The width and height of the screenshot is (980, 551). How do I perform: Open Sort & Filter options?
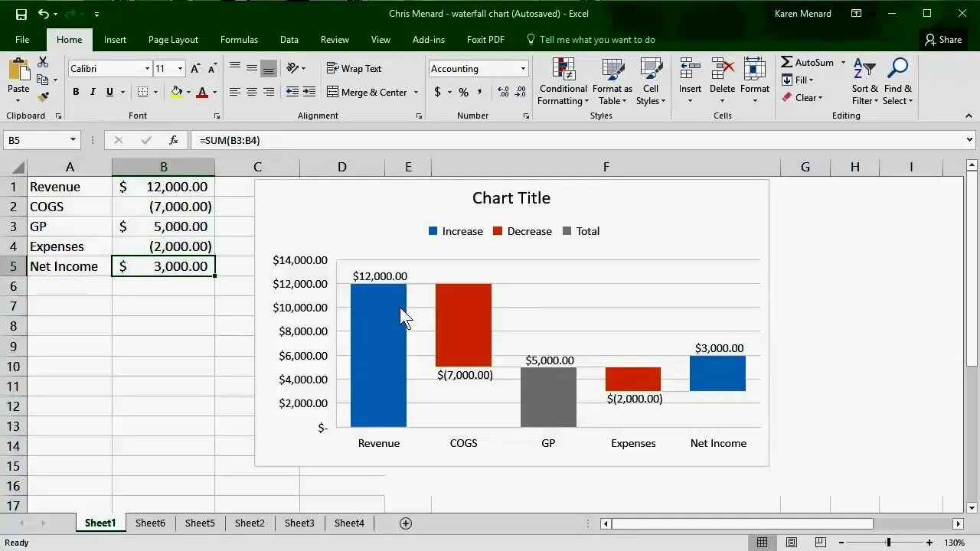865,81
